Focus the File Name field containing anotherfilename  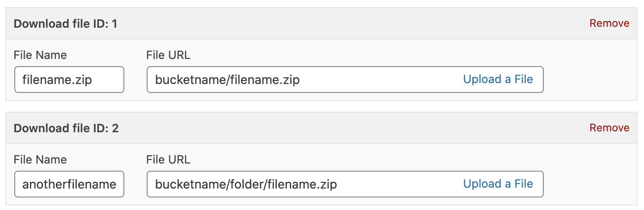click(69, 184)
